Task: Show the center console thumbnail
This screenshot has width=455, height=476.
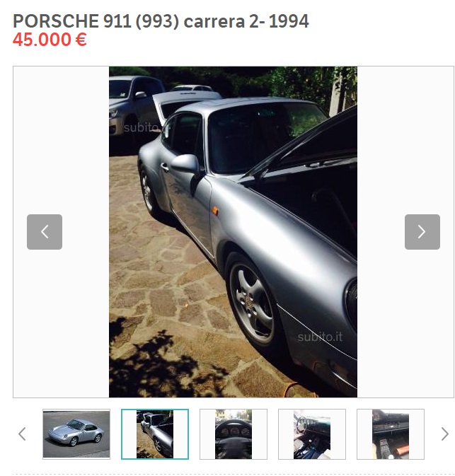Action: 391,434
